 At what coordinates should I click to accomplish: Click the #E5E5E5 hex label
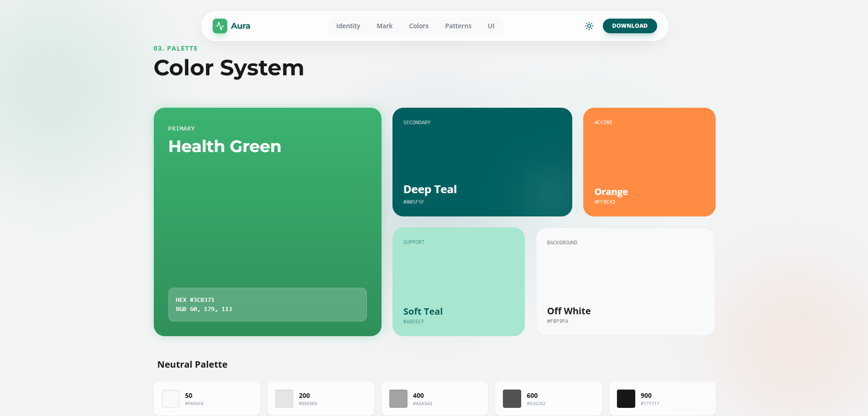308,404
